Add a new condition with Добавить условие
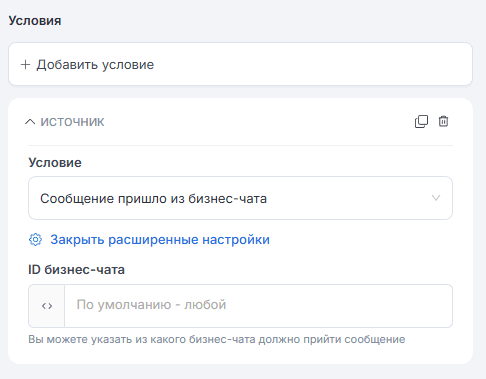The height and width of the screenshot is (379, 486). (x=240, y=64)
